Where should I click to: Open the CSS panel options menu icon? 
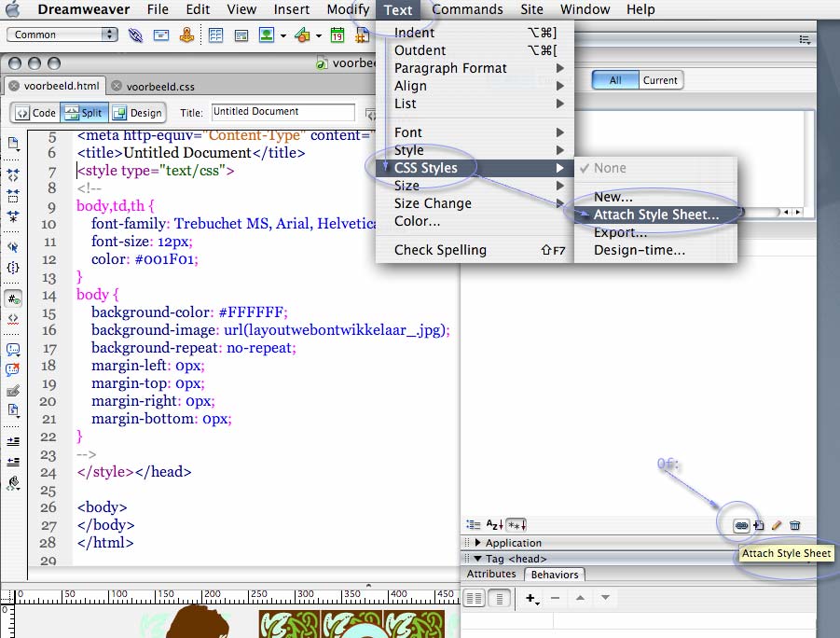(x=805, y=40)
